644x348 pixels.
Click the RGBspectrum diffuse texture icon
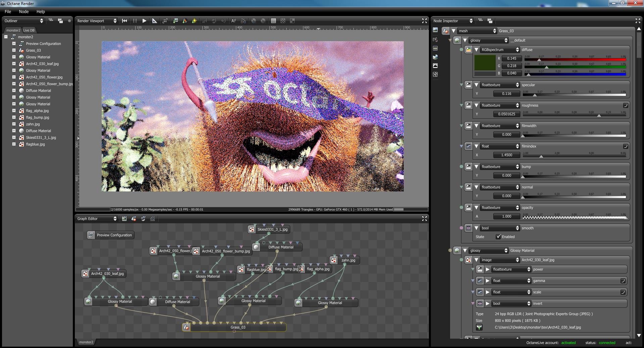click(x=468, y=50)
